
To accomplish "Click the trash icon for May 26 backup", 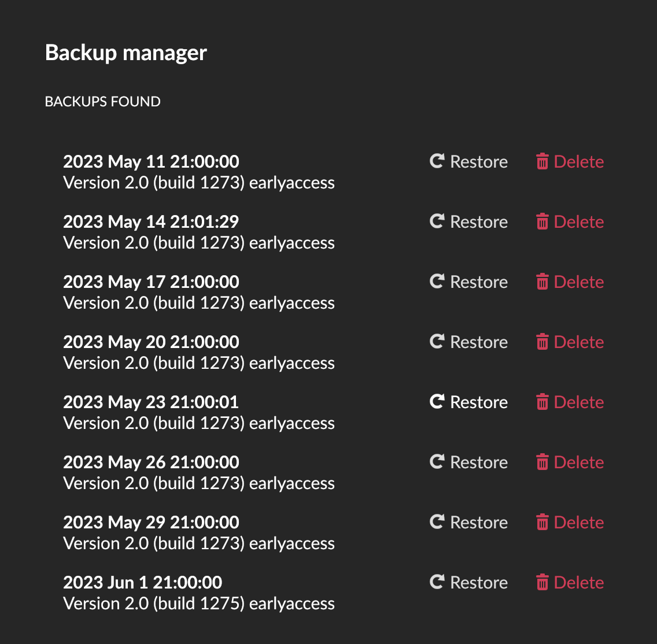I will click(x=542, y=462).
